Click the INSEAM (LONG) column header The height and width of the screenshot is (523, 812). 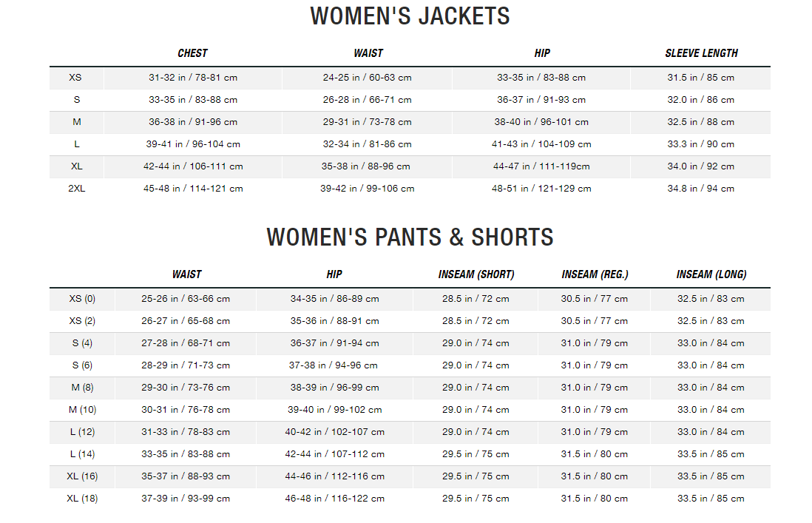pyautogui.click(x=711, y=274)
